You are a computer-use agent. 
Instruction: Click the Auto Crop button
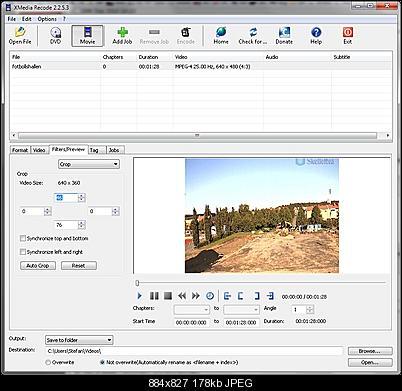(38, 266)
